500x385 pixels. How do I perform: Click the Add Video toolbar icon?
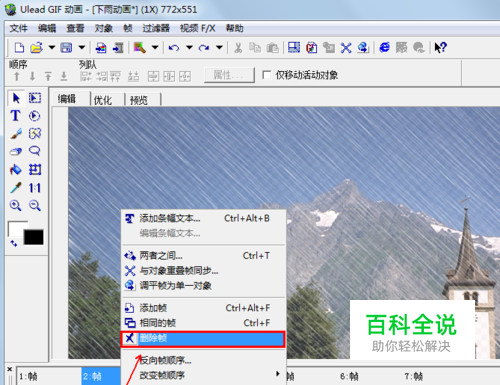click(118, 48)
